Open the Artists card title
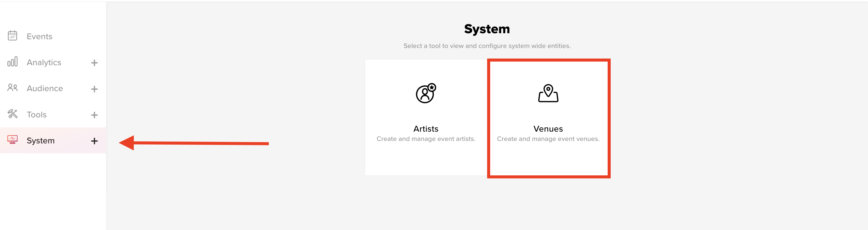Viewport: 868px width, 230px height. point(426,129)
